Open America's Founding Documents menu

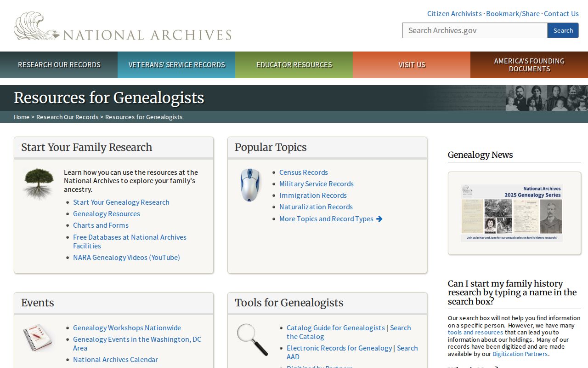click(x=529, y=65)
